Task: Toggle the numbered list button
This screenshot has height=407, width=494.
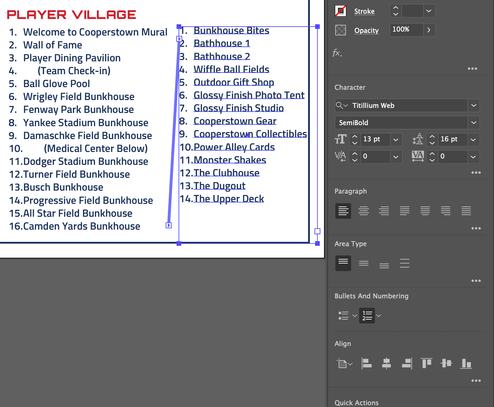Action: (367, 315)
